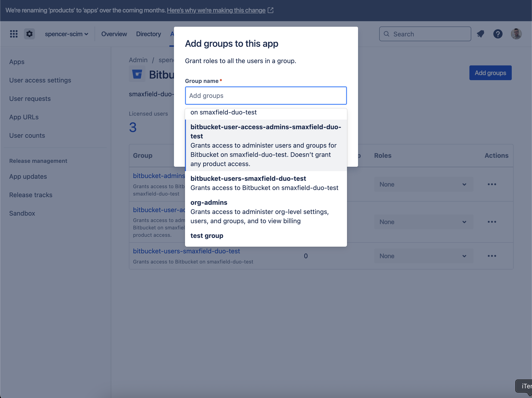Switch to the Overview tab

click(x=114, y=34)
